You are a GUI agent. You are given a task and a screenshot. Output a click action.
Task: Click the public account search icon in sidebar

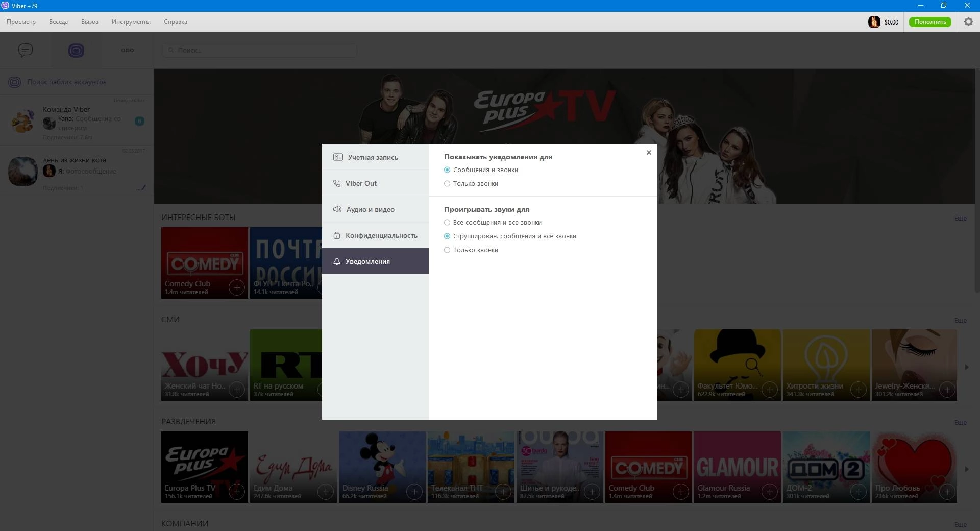14,82
